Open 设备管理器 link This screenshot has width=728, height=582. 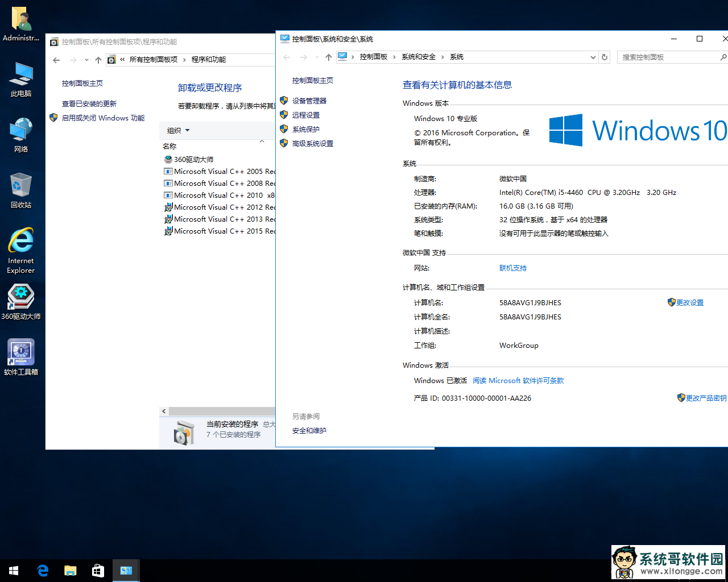point(309,101)
